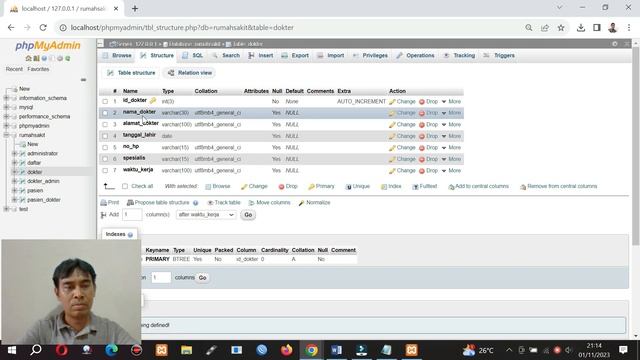Expand the information_schema database node
Viewport: 640px width, 360px height.
point(6,98)
